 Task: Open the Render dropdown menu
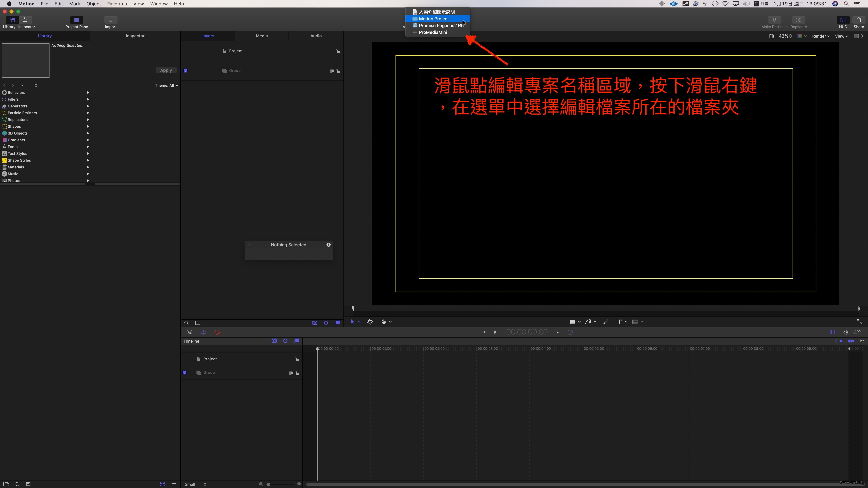[820, 36]
